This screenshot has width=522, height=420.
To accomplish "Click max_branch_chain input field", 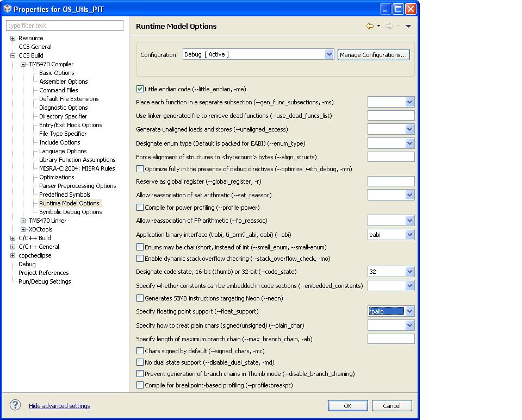I will [x=391, y=339].
